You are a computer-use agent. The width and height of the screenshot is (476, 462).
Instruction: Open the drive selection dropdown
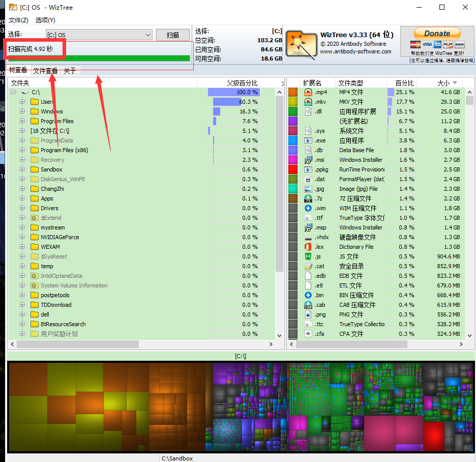coord(147,35)
